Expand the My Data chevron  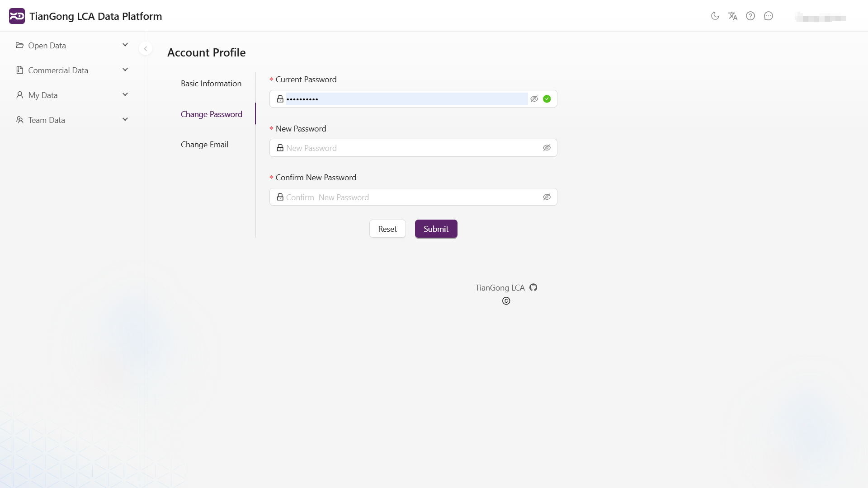pos(125,95)
